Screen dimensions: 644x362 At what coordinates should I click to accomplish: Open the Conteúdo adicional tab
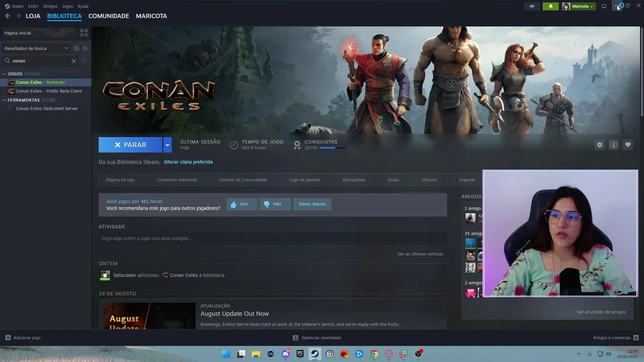(177, 180)
